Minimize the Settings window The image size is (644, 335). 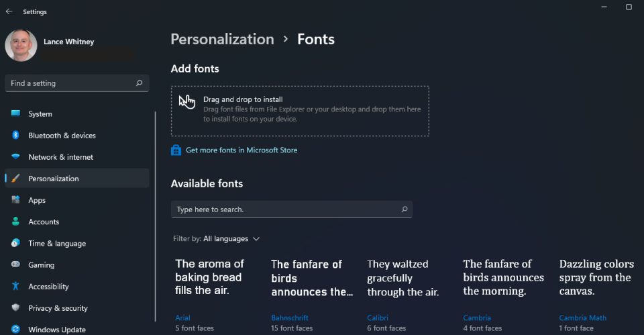click(x=604, y=7)
